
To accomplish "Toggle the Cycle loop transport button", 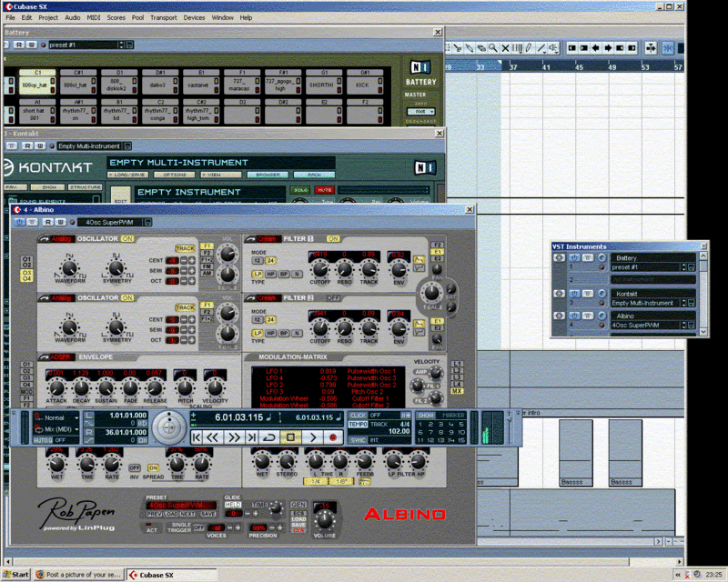I will pyautogui.click(x=268, y=437).
